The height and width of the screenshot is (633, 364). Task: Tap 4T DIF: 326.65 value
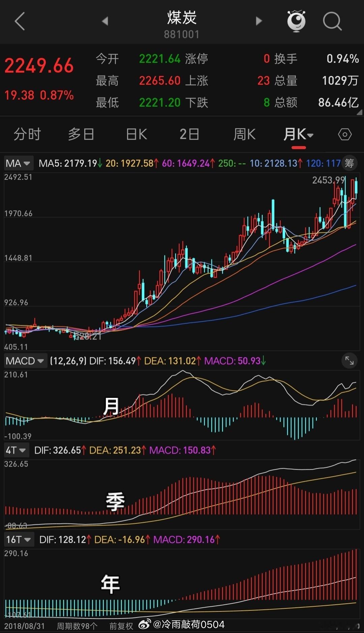click(60, 450)
